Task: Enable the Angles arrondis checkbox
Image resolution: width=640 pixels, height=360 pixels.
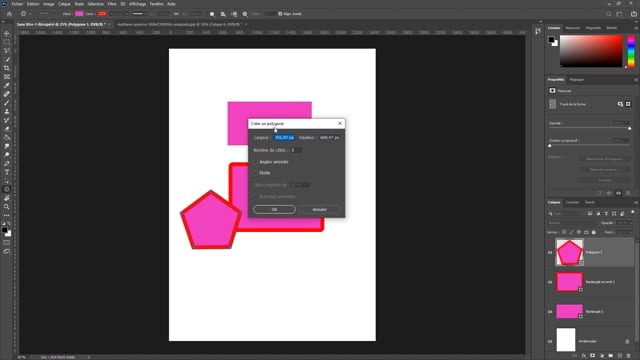Action: (256, 162)
